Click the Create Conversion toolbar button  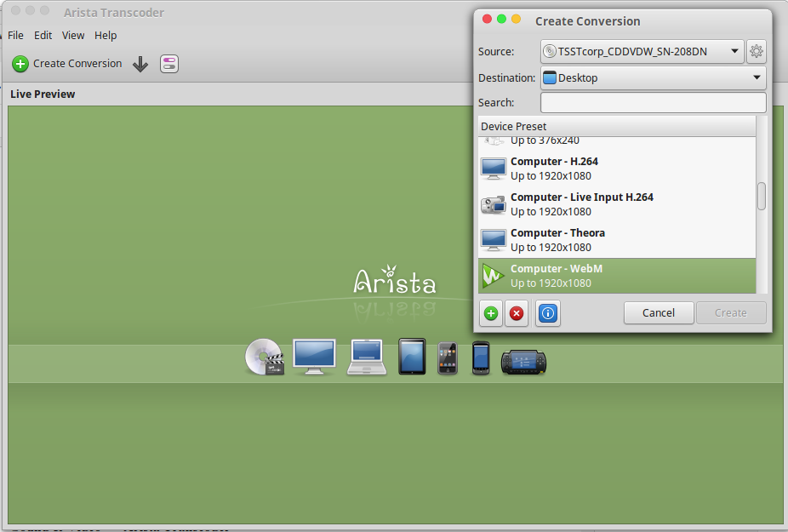[x=66, y=63]
